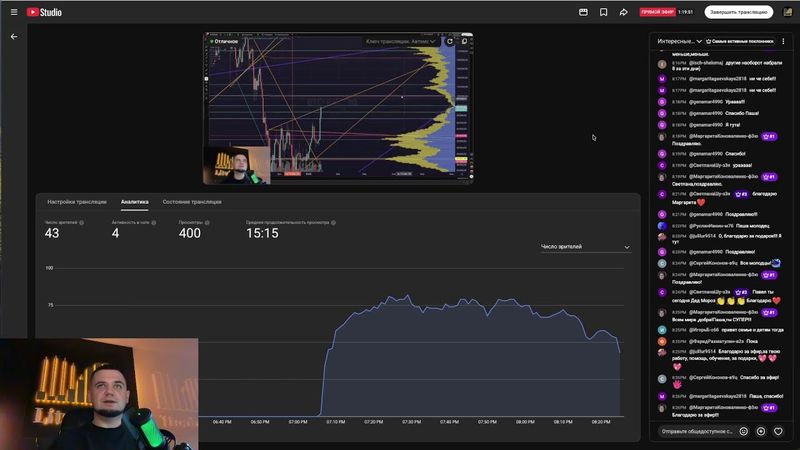The image size is (800, 450).
Task: Share the stream with the arrow icon
Action: (x=623, y=12)
